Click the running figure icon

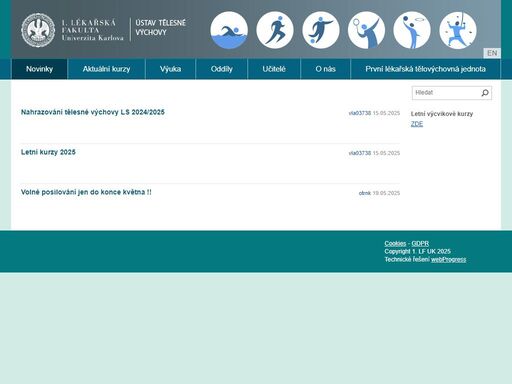(x=275, y=30)
